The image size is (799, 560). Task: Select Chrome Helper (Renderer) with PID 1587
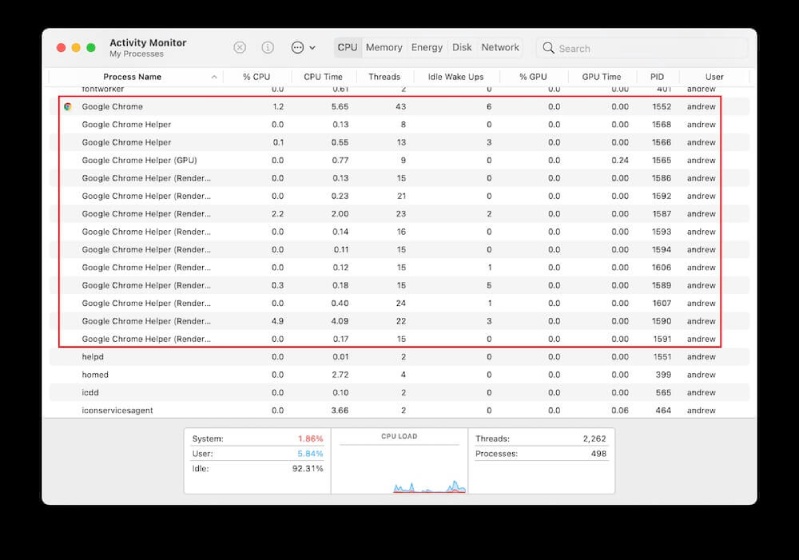pyautogui.click(x=399, y=214)
